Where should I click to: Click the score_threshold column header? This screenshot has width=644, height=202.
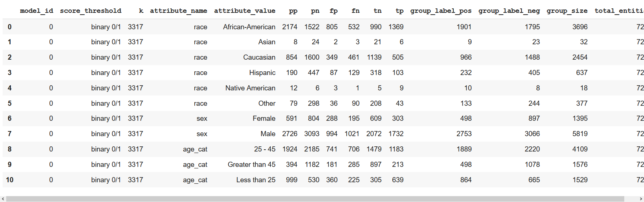click(x=91, y=11)
